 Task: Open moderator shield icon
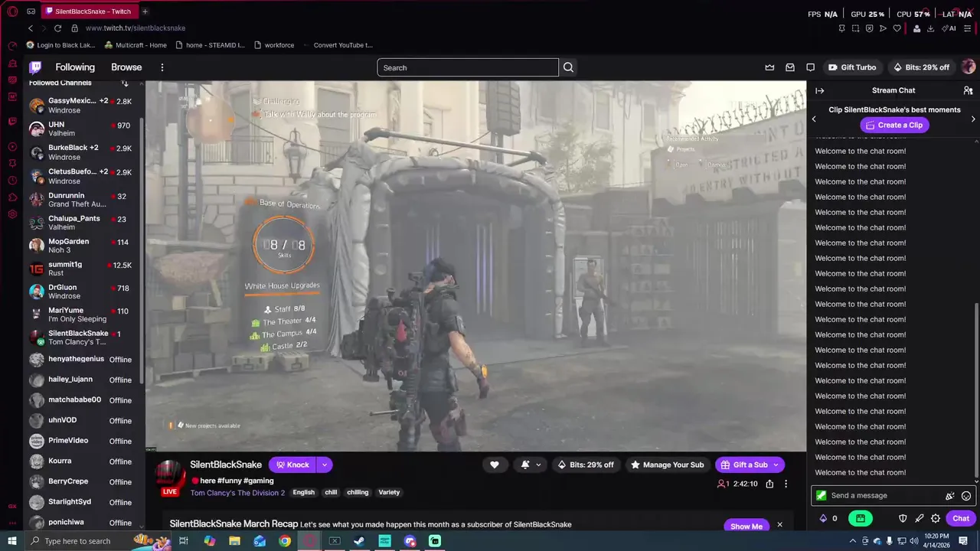coord(903,518)
